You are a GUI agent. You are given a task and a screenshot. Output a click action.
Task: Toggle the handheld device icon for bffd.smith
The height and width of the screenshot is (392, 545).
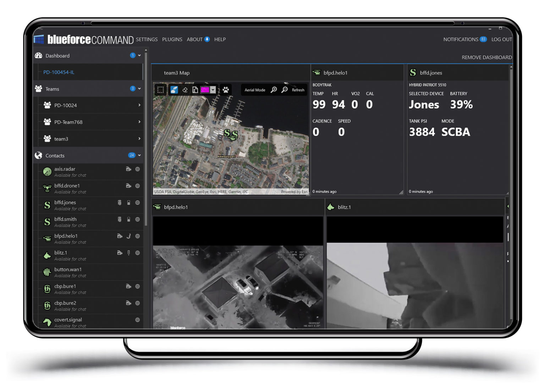[x=128, y=219]
